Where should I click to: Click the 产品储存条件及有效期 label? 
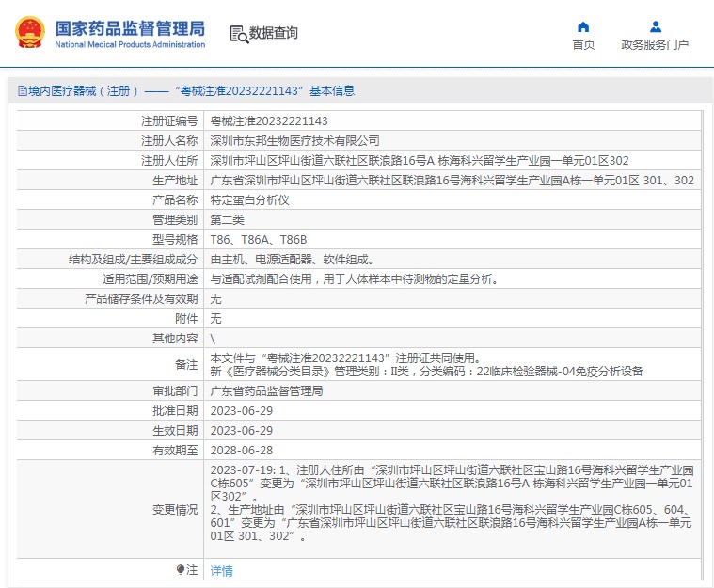[141, 299]
